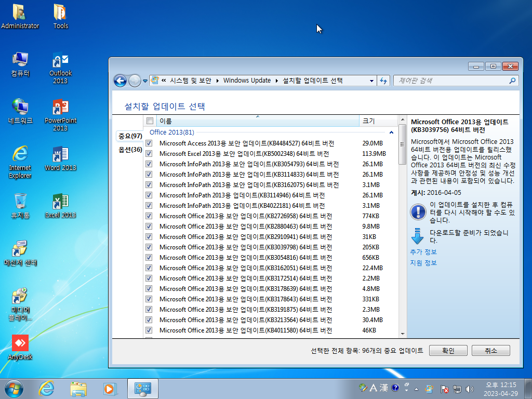This screenshot has height=399, width=532.
Task: Uncheck InfoPath 2013 KB3162075 update
Action: (149, 185)
